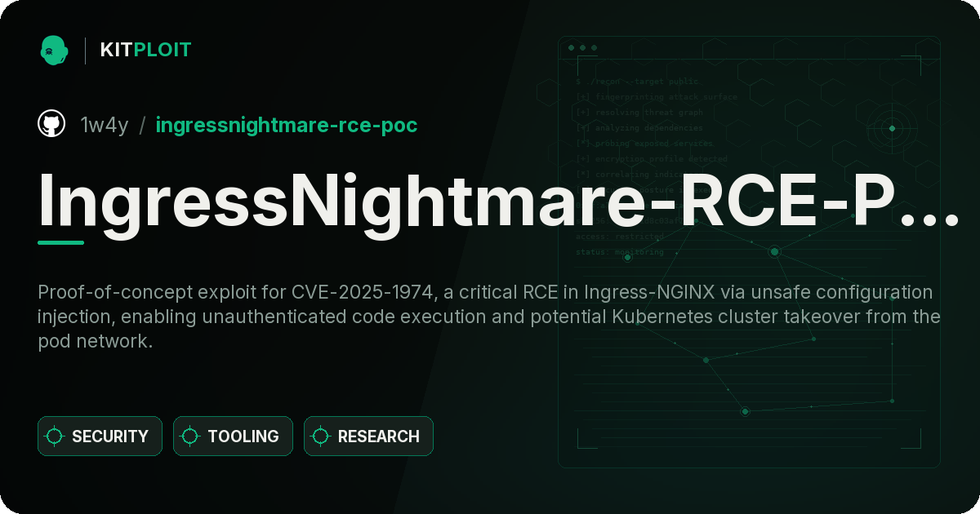Click the terminal text "access: restricted"
Viewport: 980px width, 514px height.
[620, 237]
